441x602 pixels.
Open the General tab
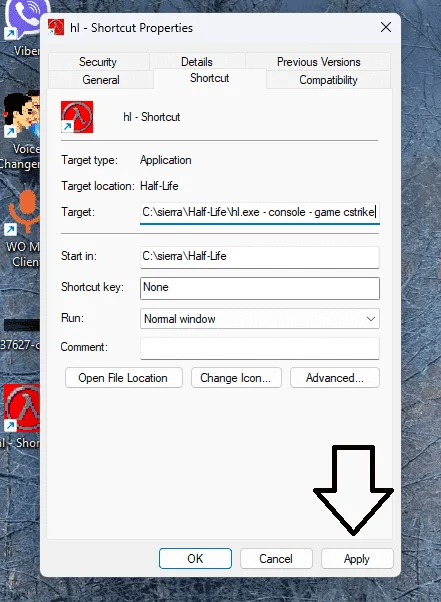tap(101, 80)
